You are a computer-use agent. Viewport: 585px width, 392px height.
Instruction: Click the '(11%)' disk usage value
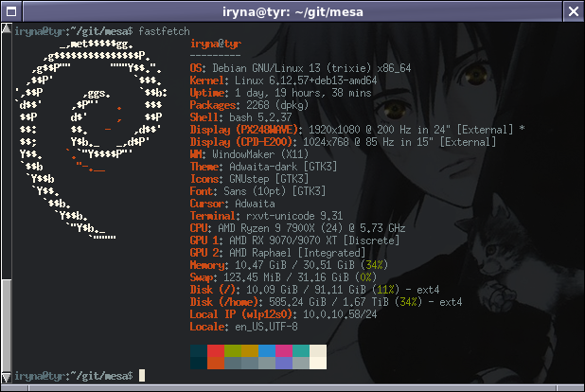[x=385, y=290]
